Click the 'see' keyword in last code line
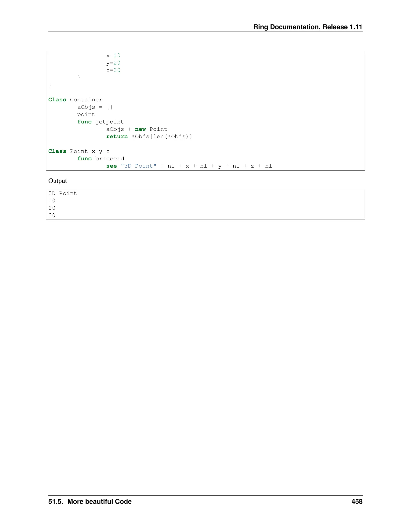The height and width of the screenshot is (532, 411). point(112,166)
